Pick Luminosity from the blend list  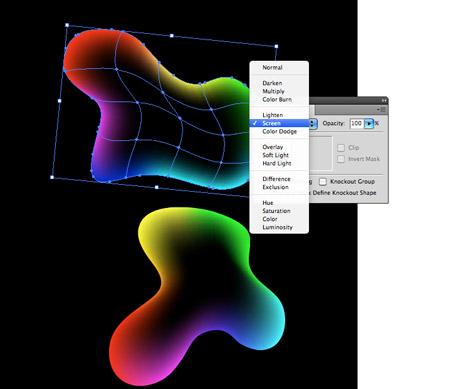277,227
